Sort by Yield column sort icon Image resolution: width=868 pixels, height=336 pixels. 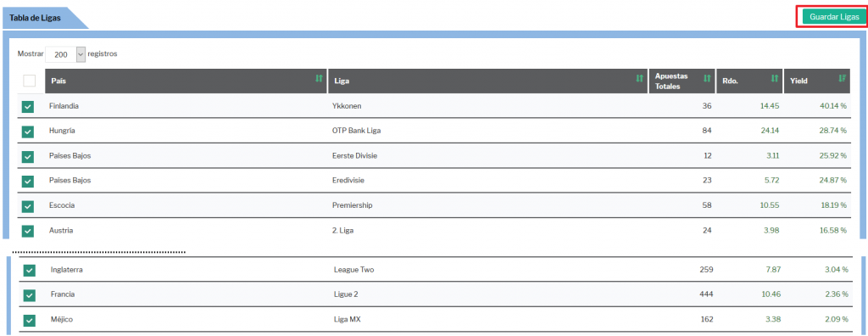coord(843,79)
